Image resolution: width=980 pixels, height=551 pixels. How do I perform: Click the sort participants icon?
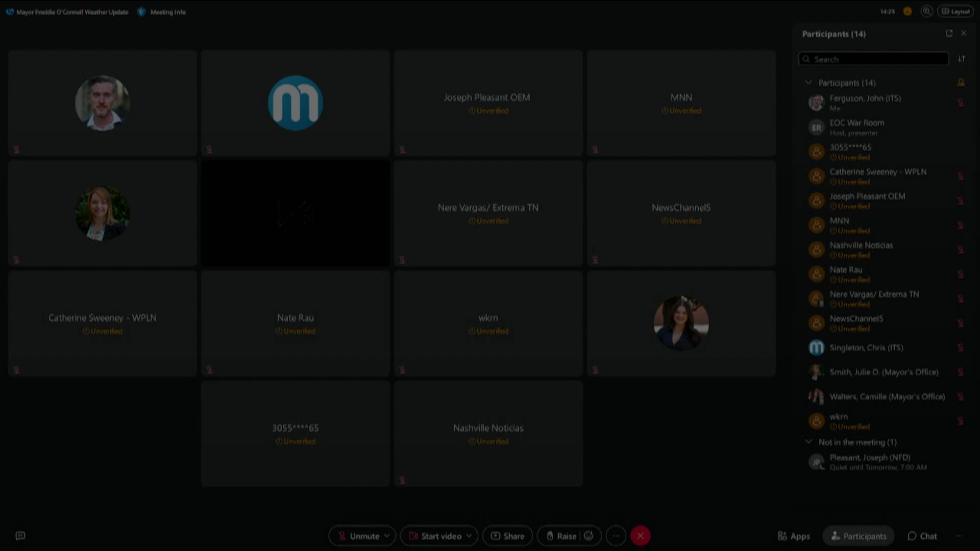click(x=962, y=59)
